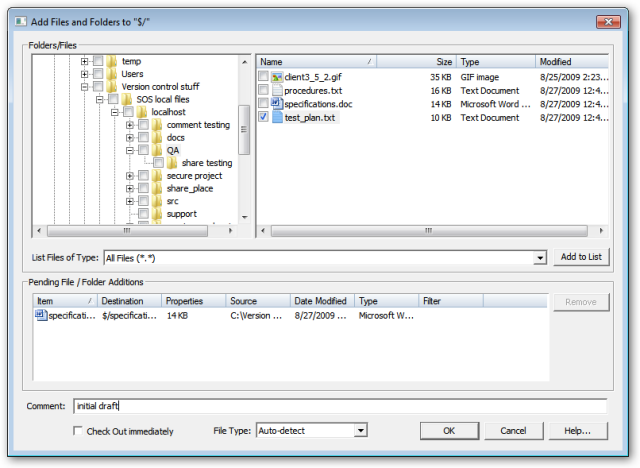Click the Add to List button
Viewport: 640px width, 468px height.
[581, 257]
